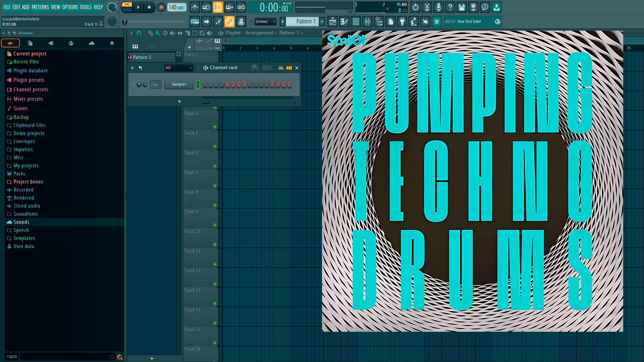Image resolution: width=644 pixels, height=362 pixels.
Task: Open the VIEW menu
Action: pyautogui.click(x=56, y=7)
